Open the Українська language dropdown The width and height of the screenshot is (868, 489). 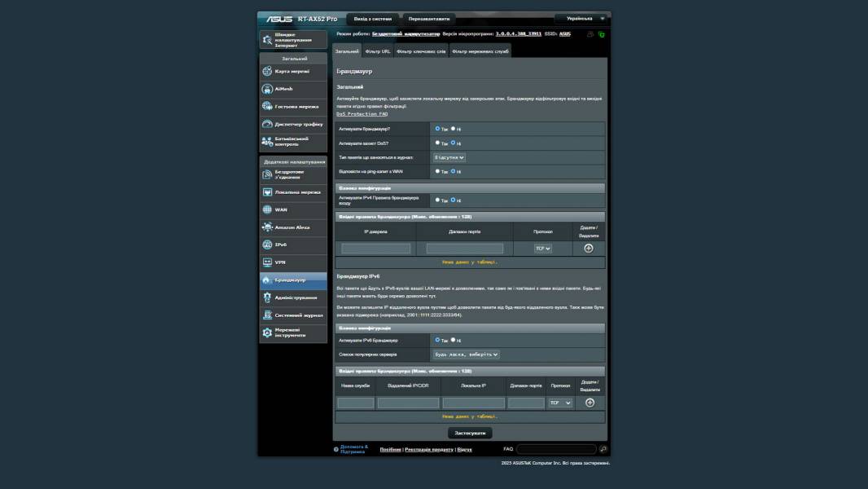581,18
